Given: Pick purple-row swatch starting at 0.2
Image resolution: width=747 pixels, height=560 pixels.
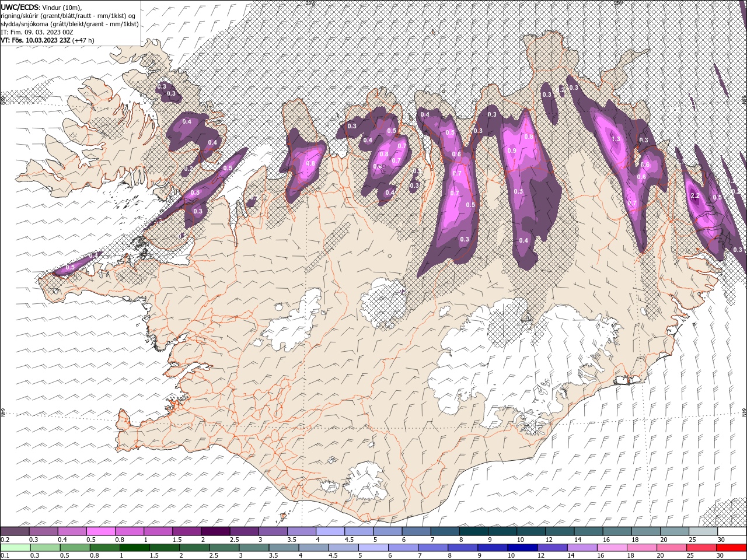Looking at the screenshot, I should coord(15,531).
